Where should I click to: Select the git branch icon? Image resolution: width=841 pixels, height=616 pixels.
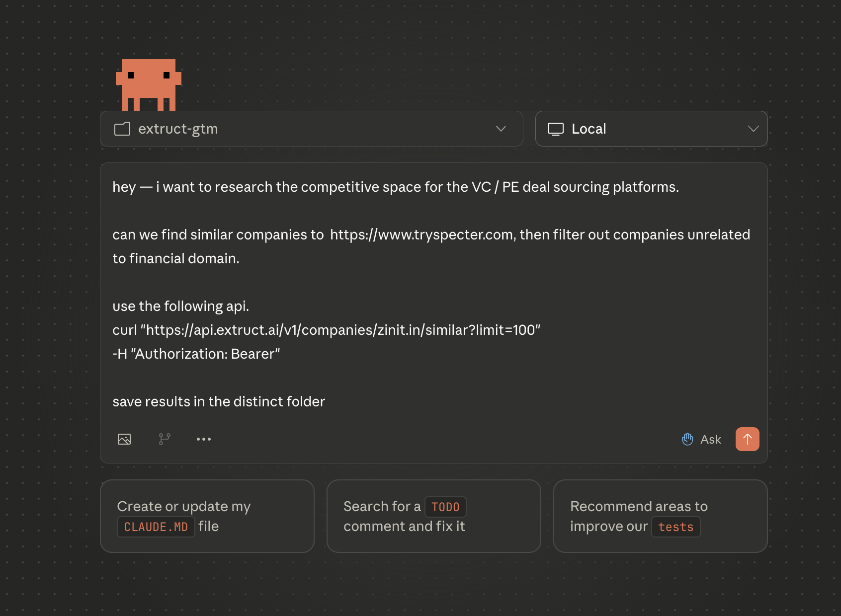(x=165, y=439)
